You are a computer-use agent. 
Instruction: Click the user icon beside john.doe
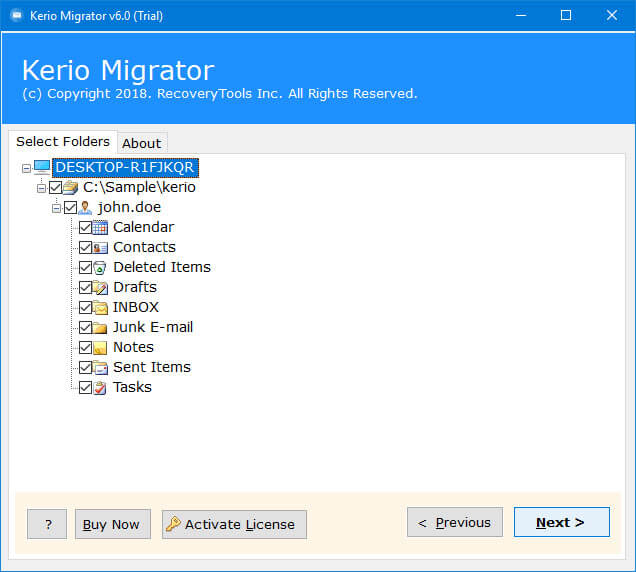(85, 207)
